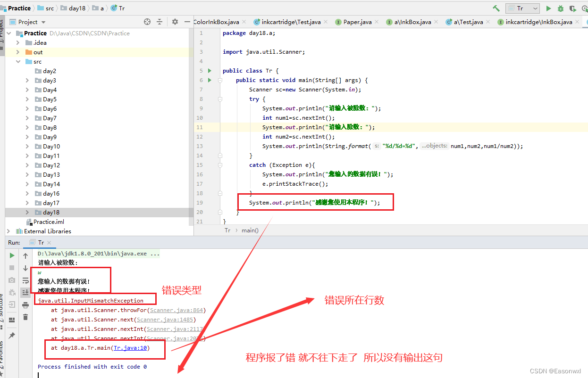The width and height of the screenshot is (588, 378).
Task: Start debugging with the bug icon
Action: [x=560, y=8]
